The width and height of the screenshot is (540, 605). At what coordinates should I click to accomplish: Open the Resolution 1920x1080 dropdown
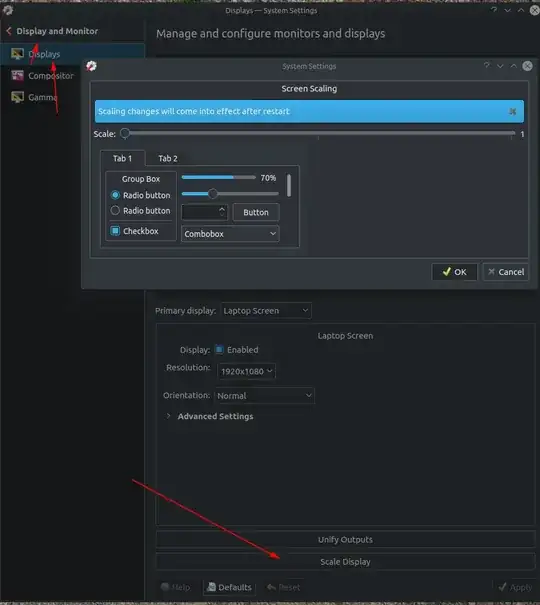[246, 371]
